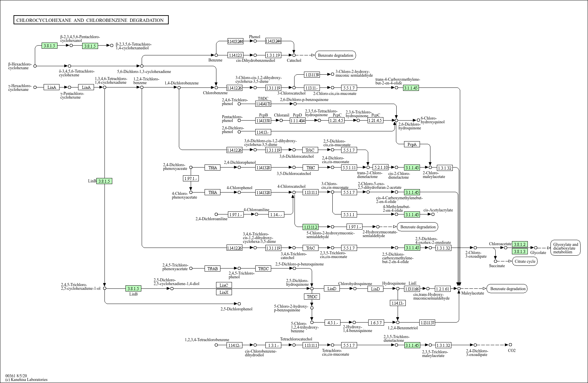
Task: Select the 1.14.12.3 enzyme box
Action: 235,55
